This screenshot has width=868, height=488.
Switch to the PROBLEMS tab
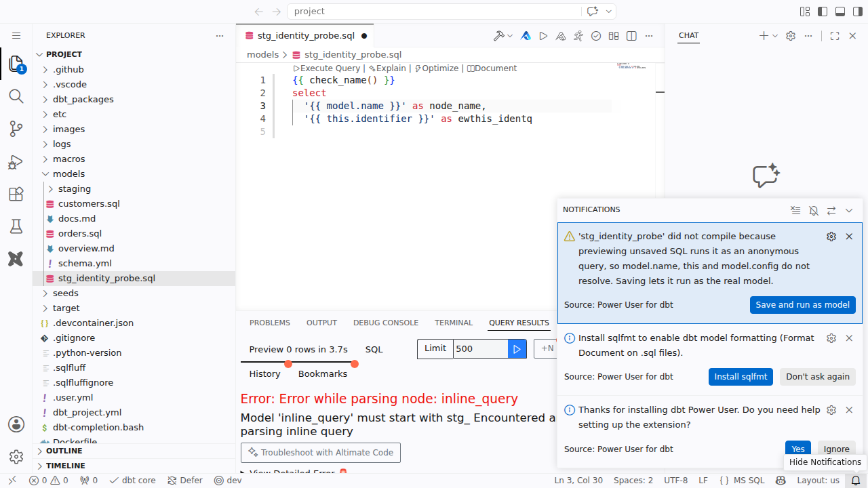(270, 323)
